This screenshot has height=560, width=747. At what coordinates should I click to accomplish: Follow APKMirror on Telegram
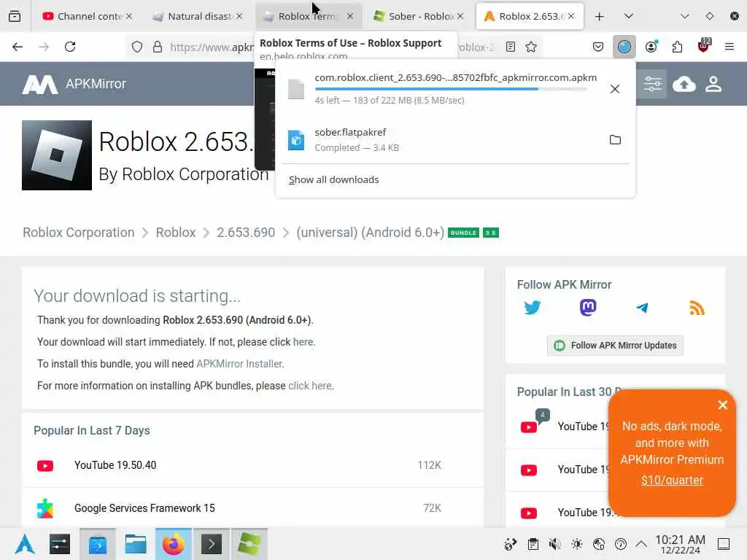point(642,308)
